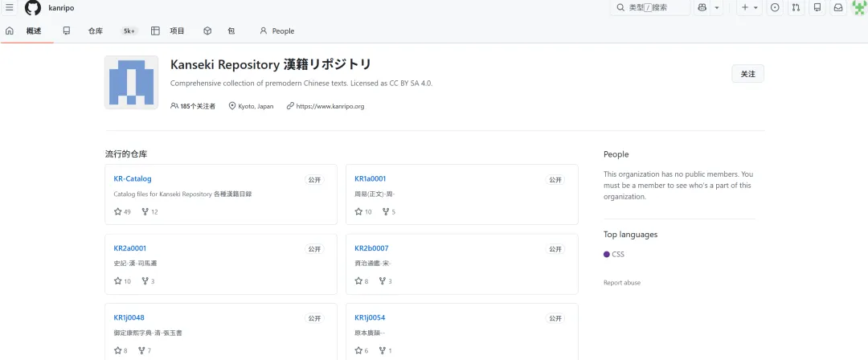Click the fork count 1 on KR1j0054
Image resolution: width=868 pixels, height=360 pixels.
(386, 350)
